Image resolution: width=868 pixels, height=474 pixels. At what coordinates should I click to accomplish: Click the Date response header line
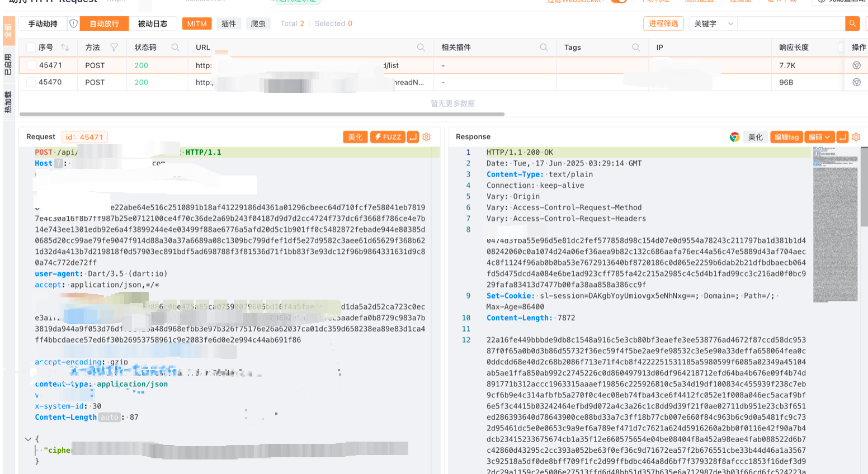tap(564, 163)
